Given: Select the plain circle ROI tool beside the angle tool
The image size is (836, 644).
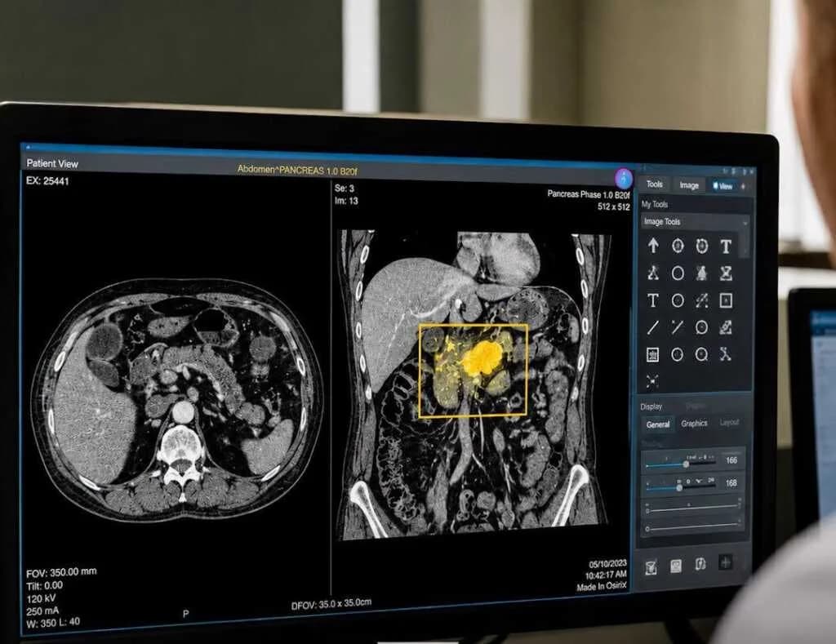Looking at the screenshot, I should coord(678,273).
